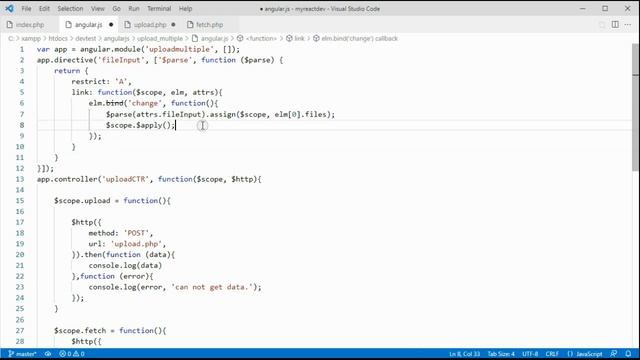Click devtest breadcrumb folder
This screenshot has width=640, height=360.
pyautogui.click(x=85, y=38)
